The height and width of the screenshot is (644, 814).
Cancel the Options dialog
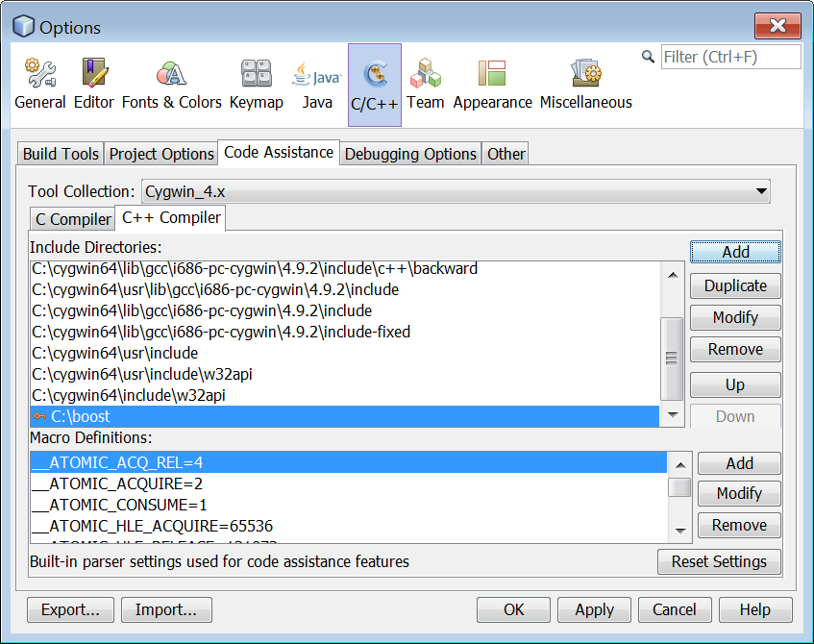pyautogui.click(x=675, y=609)
